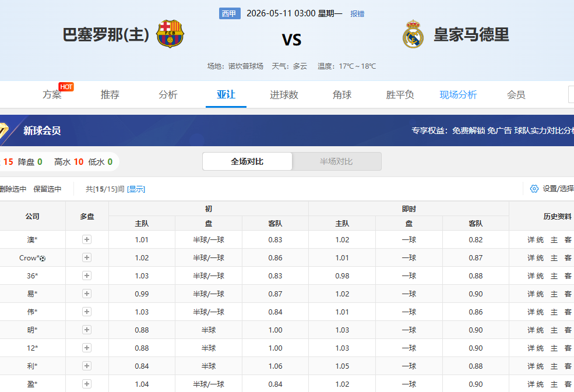
Task: Expand multi-handicap plus for 12* row
Action: pyautogui.click(x=87, y=348)
